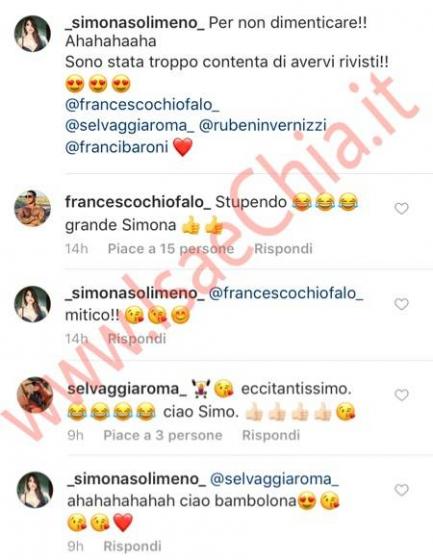Screen dimensions: 433x560
Task: View who liked: Piace a 3 persone
Action: pos(163,435)
